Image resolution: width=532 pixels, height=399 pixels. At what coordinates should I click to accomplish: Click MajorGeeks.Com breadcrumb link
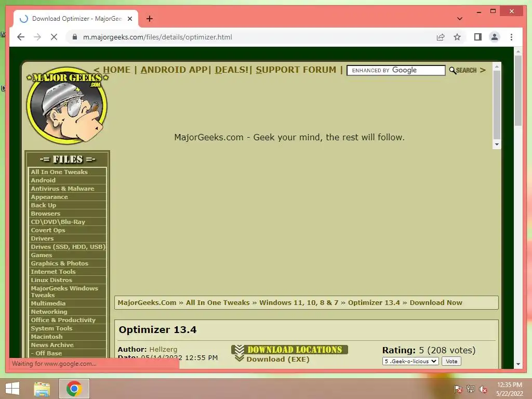[147, 303]
